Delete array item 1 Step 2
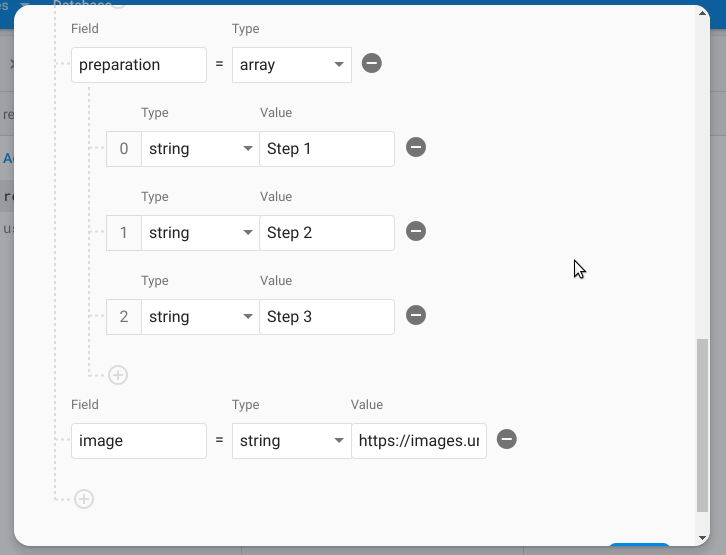 416,232
